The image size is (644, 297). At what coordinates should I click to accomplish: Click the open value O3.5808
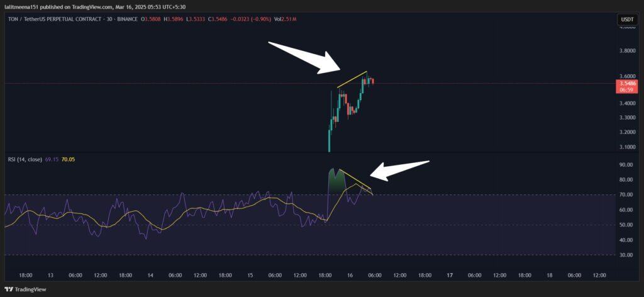point(151,20)
